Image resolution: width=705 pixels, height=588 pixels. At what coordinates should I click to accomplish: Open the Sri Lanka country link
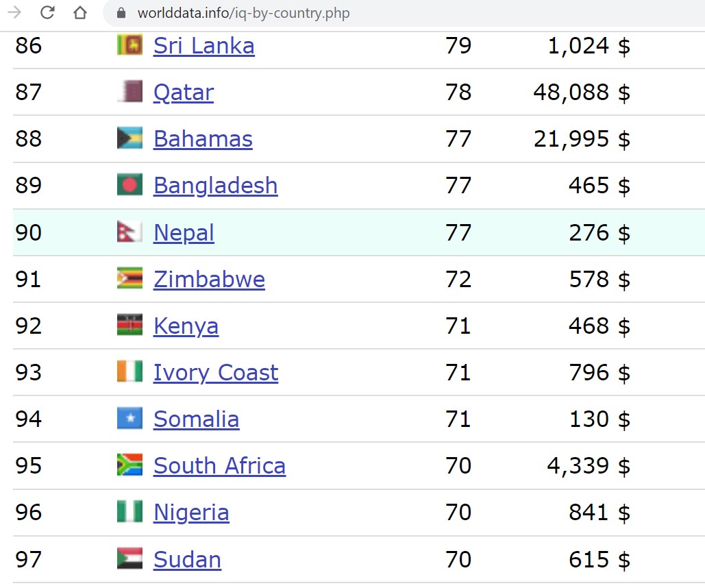point(203,45)
